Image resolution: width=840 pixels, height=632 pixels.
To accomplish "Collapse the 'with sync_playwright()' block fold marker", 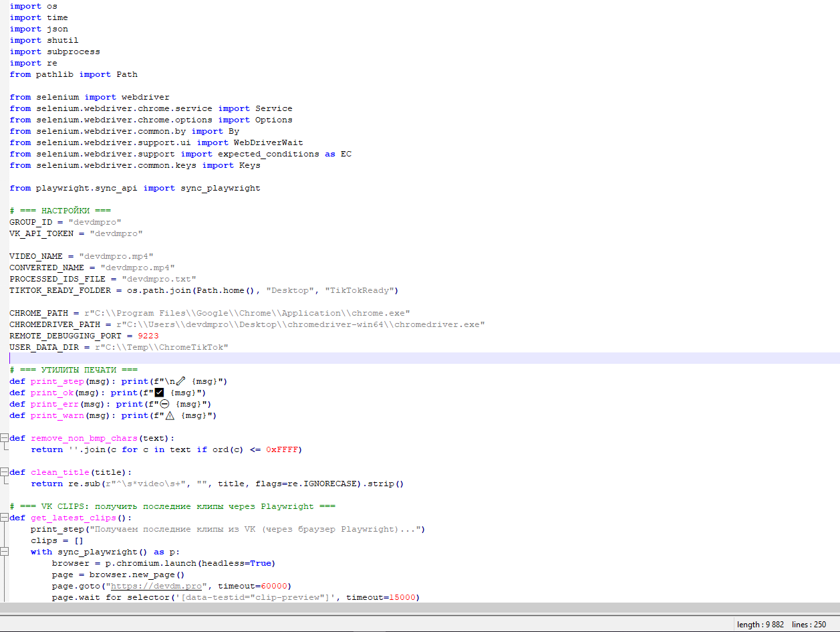I will 4,552.
